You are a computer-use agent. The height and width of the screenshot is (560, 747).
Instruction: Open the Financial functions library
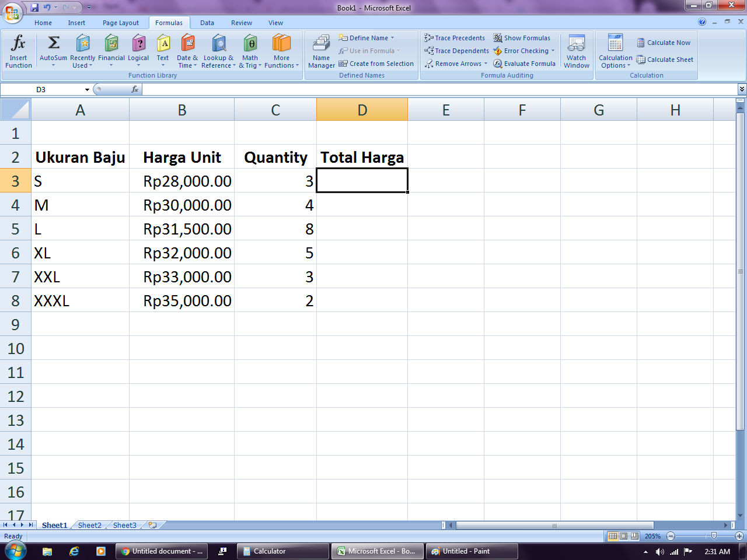click(x=111, y=50)
